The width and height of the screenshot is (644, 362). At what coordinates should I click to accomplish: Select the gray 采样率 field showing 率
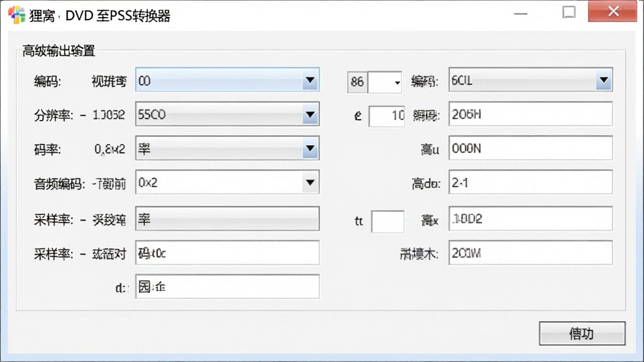pyautogui.click(x=227, y=219)
